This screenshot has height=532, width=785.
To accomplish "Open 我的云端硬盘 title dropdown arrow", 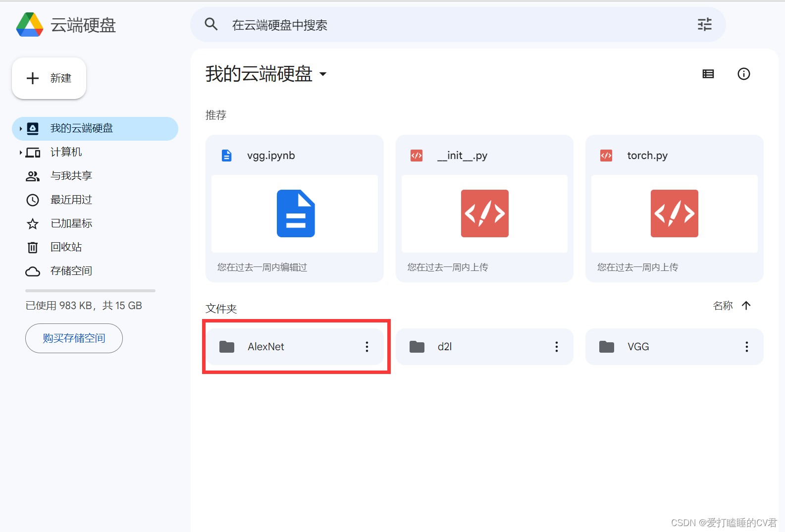I will coord(323,74).
